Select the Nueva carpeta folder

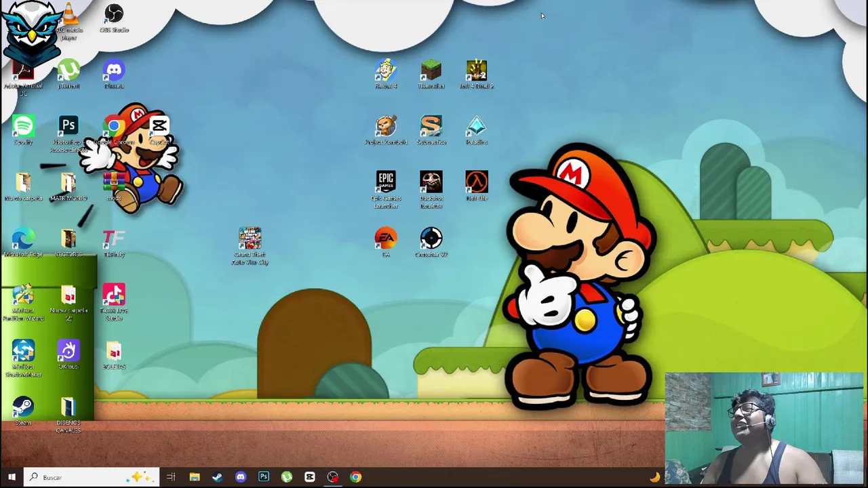tap(23, 183)
